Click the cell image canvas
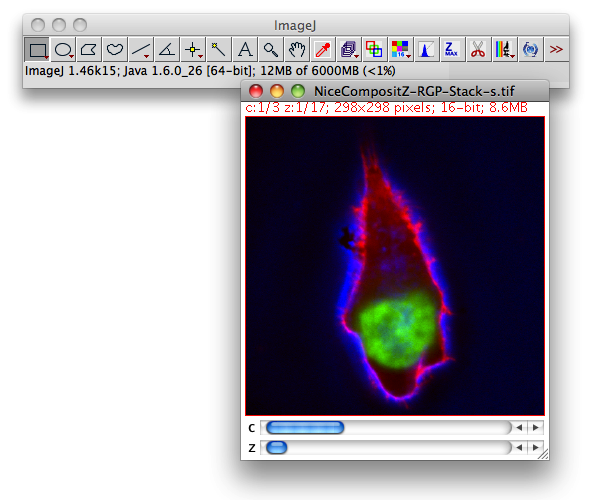The height and width of the screenshot is (500, 589). [x=395, y=266]
